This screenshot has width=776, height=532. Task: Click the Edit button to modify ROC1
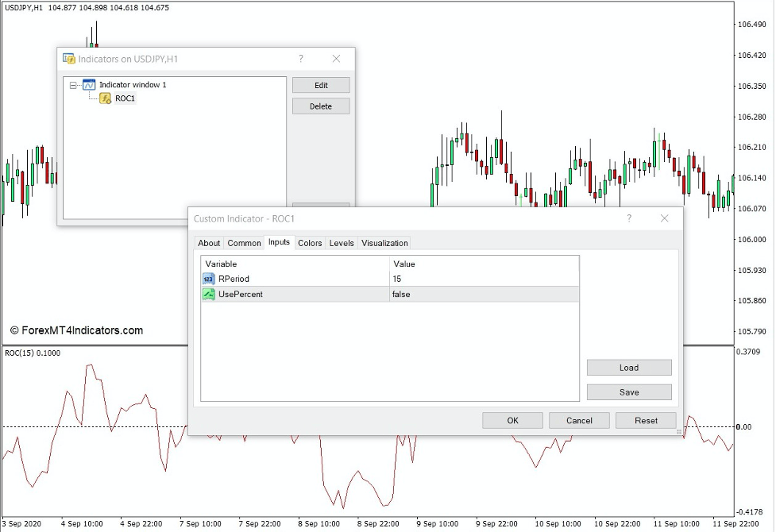pyautogui.click(x=321, y=85)
